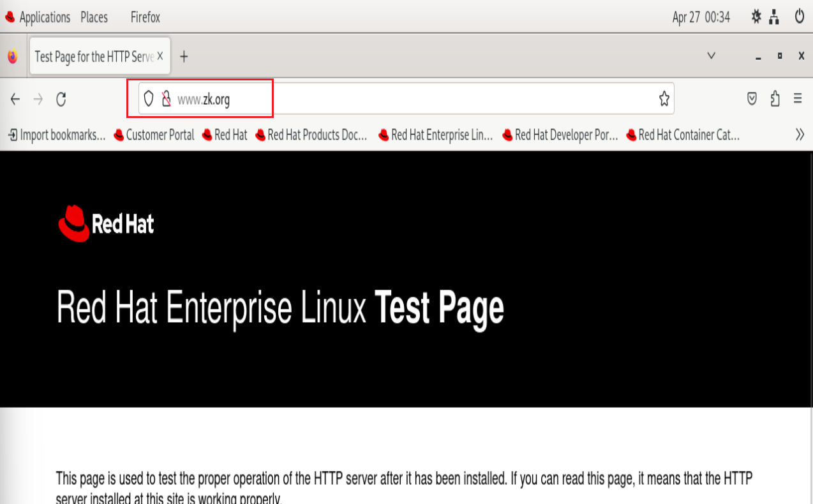The height and width of the screenshot is (504, 813).
Task: Click the Firefox logo beside the tab strip
Action: click(x=13, y=57)
